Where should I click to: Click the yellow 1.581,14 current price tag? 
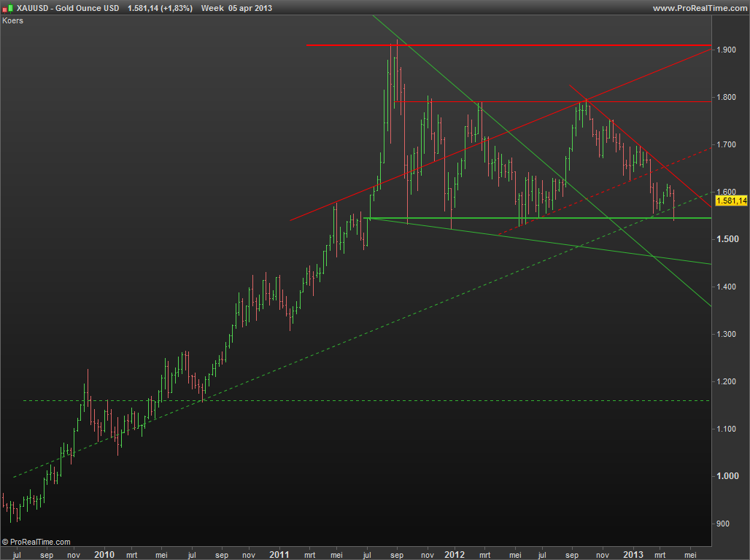click(x=732, y=201)
